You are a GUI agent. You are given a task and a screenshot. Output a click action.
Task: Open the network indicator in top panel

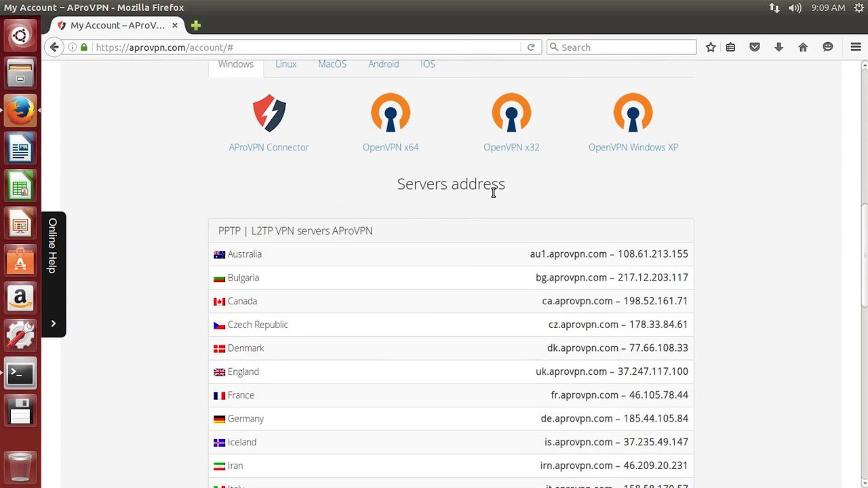click(774, 8)
